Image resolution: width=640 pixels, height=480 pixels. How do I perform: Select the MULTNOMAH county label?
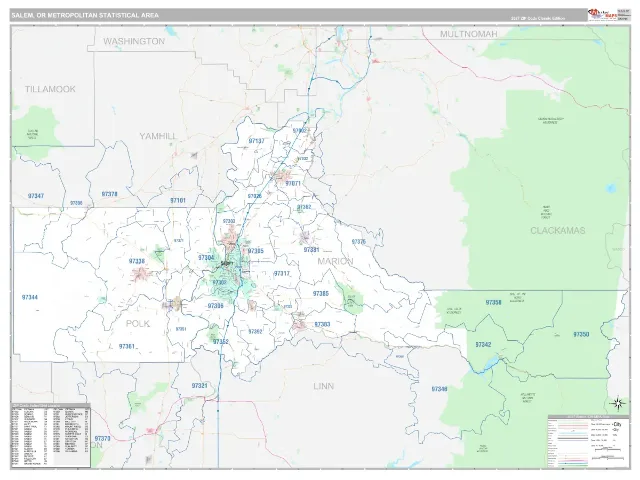469,34
